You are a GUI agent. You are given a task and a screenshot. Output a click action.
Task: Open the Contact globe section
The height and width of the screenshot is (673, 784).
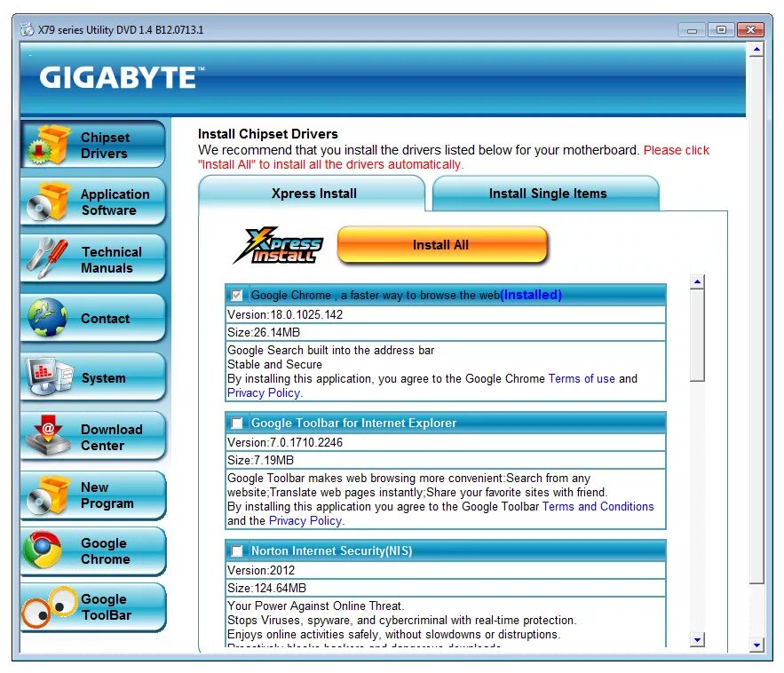click(x=93, y=318)
